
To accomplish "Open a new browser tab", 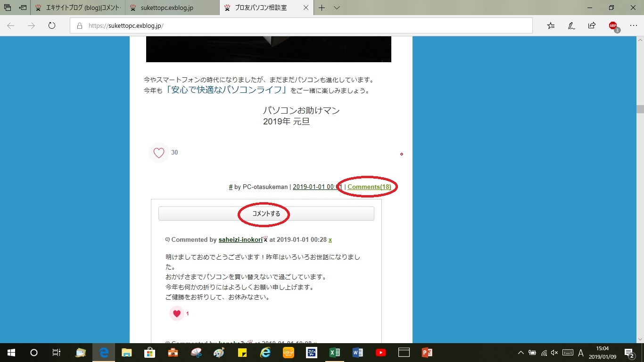I will point(322,8).
